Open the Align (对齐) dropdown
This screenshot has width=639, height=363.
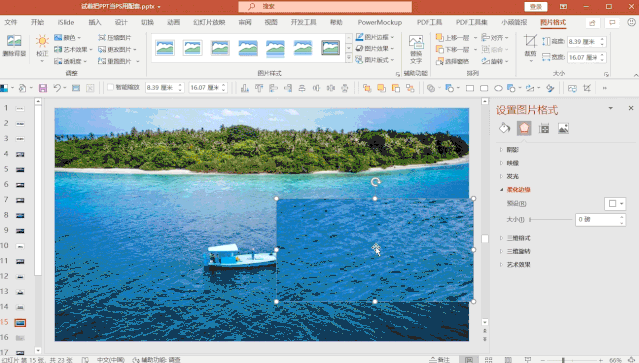pos(495,37)
